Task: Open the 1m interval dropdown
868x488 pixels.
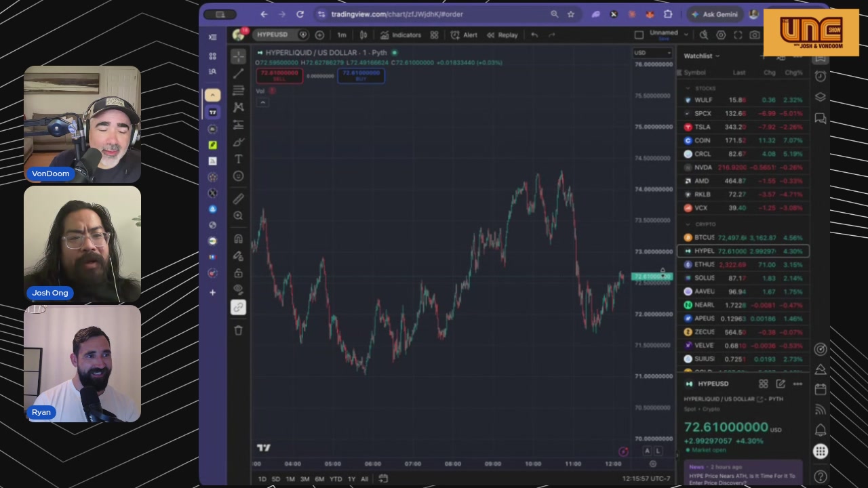Action: [342, 35]
